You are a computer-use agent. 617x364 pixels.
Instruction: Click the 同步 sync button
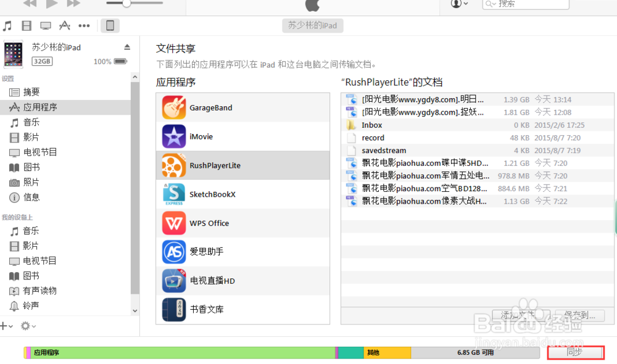click(575, 352)
